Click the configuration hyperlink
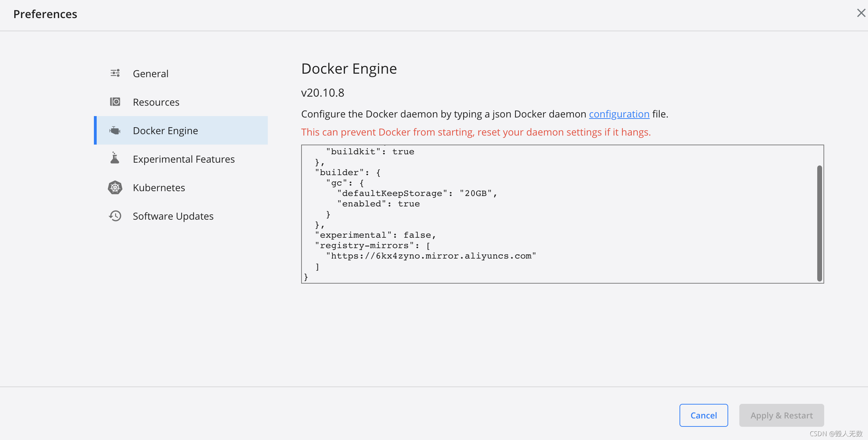The width and height of the screenshot is (868, 440). pyautogui.click(x=619, y=114)
